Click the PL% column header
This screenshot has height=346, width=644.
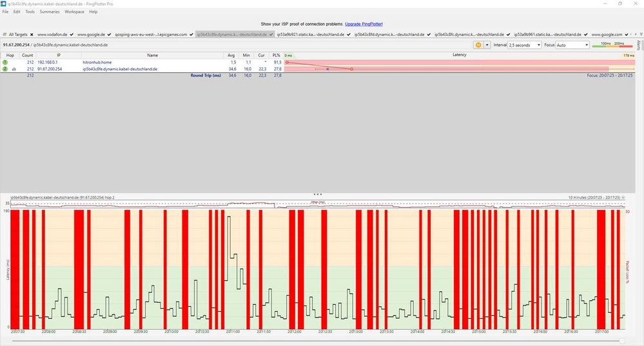(x=277, y=55)
